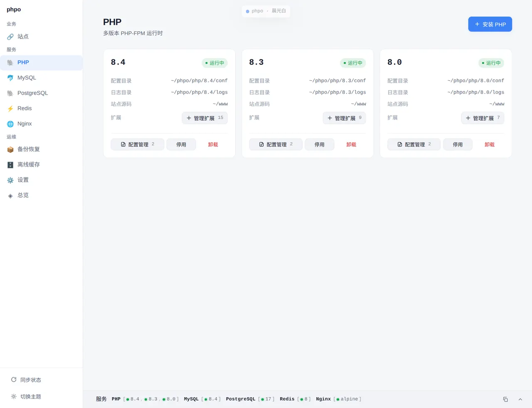Open the PostgreSQL elephant icon

10,93
